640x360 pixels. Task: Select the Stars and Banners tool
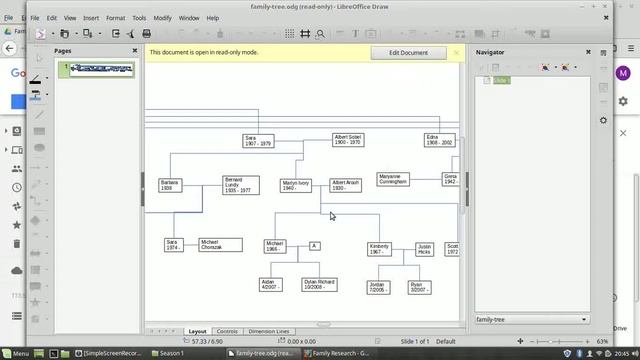point(36,302)
